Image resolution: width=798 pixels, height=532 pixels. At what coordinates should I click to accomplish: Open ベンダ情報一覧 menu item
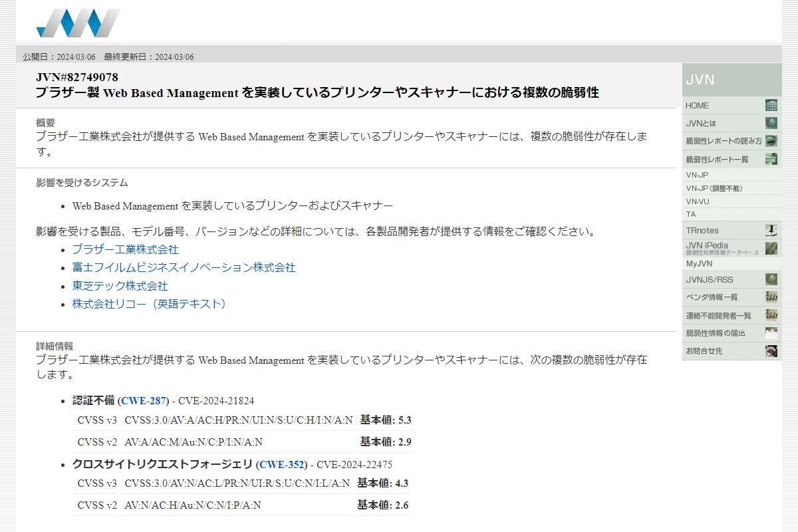[731, 297]
